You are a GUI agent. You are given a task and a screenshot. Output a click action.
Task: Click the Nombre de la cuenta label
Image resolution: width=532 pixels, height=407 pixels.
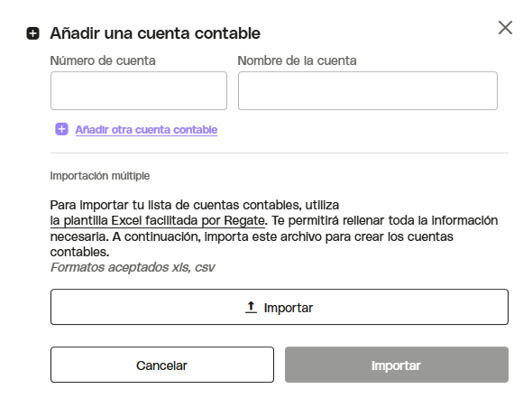click(x=297, y=60)
